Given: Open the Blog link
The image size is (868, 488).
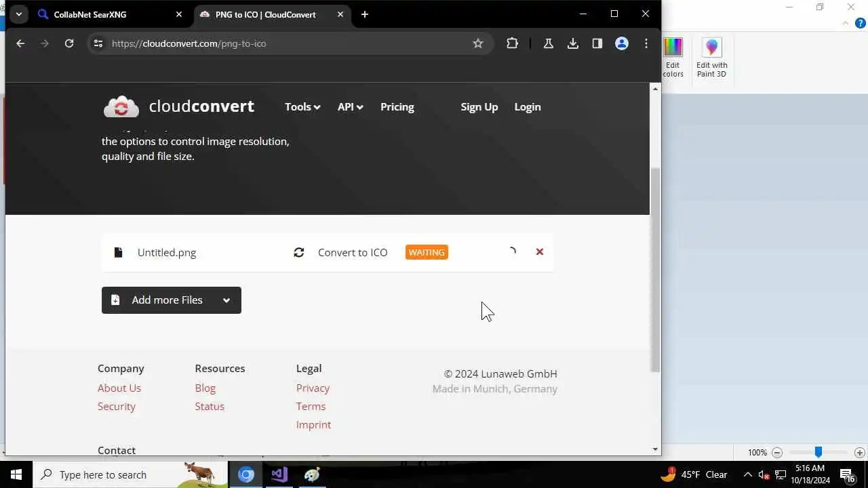Looking at the screenshot, I should (205, 388).
